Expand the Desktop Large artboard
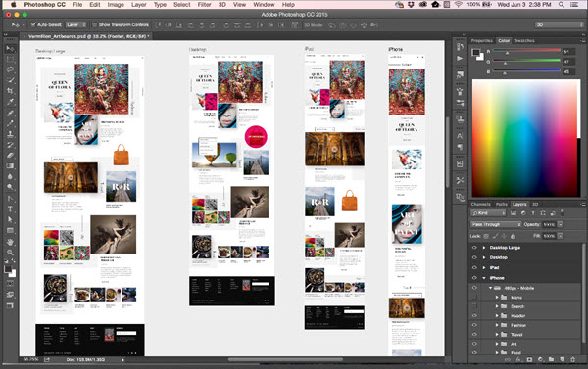The image size is (588, 369). (484, 248)
